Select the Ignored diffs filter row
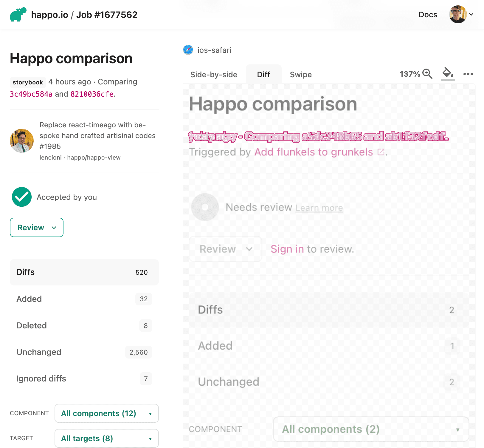This screenshot has width=484, height=448. click(84, 379)
